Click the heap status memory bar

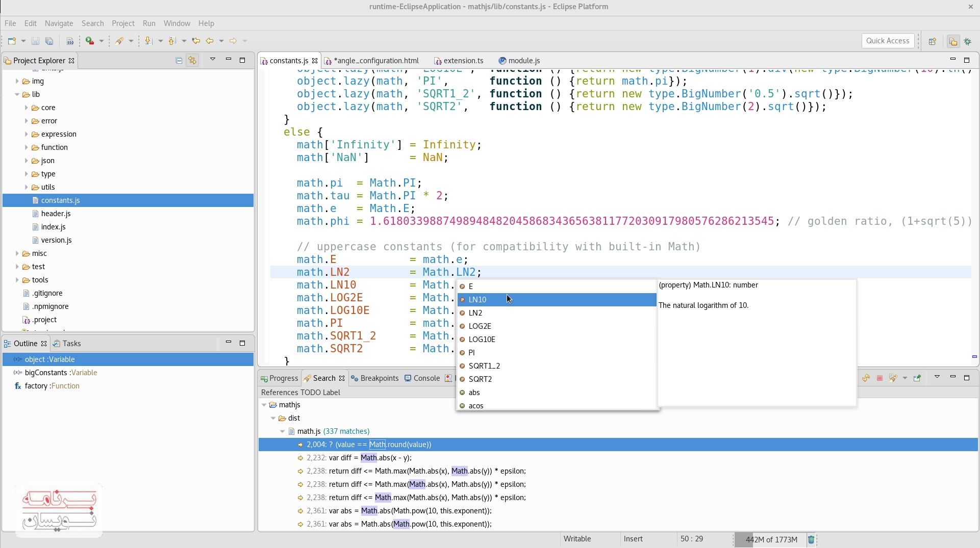(x=770, y=539)
